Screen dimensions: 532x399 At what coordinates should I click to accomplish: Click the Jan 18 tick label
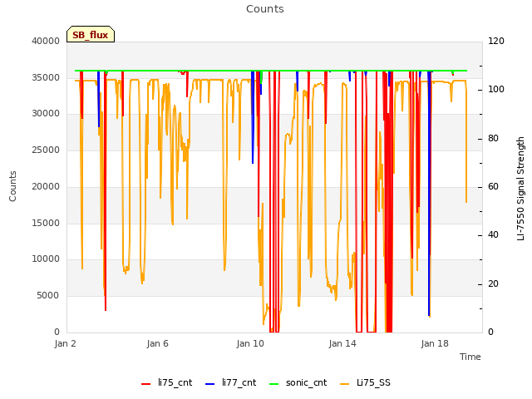click(x=435, y=343)
